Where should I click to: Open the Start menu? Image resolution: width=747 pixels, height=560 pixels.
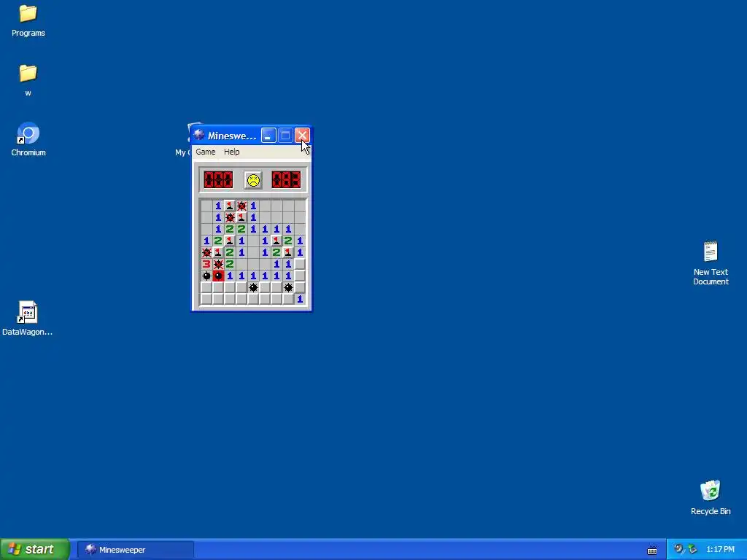[35, 550]
